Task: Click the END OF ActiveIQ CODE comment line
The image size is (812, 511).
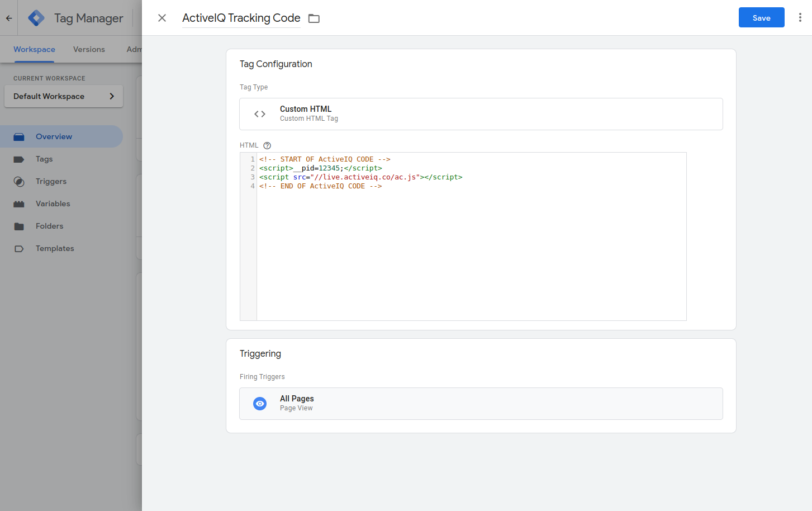Action: click(x=321, y=186)
